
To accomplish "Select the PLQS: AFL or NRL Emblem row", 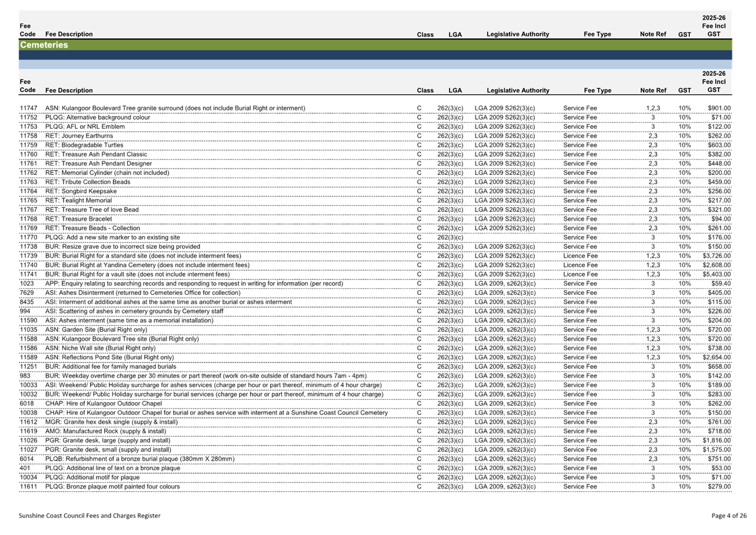I will click(x=85, y=127).
